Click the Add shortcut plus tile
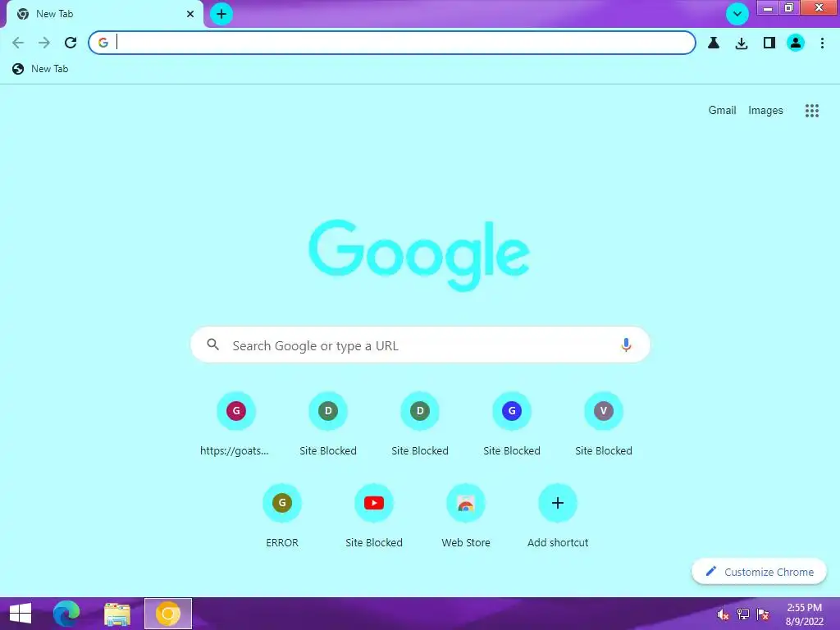This screenshot has width=840, height=630. point(558,516)
